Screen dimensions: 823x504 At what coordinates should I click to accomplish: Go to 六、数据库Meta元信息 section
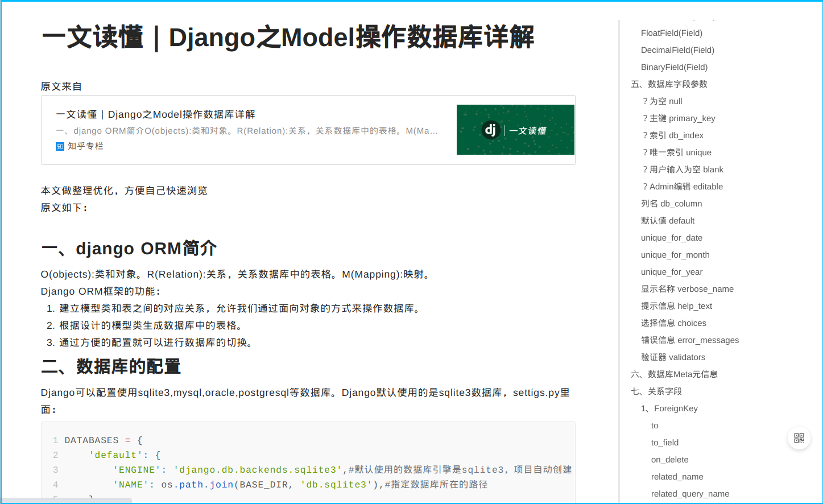coord(674,374)
